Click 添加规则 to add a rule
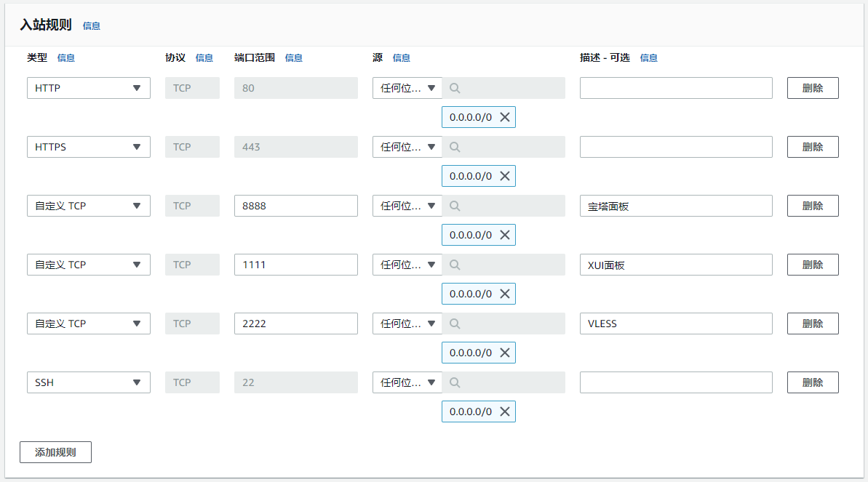The image size is (868, 482). click(x=55, y=452)
